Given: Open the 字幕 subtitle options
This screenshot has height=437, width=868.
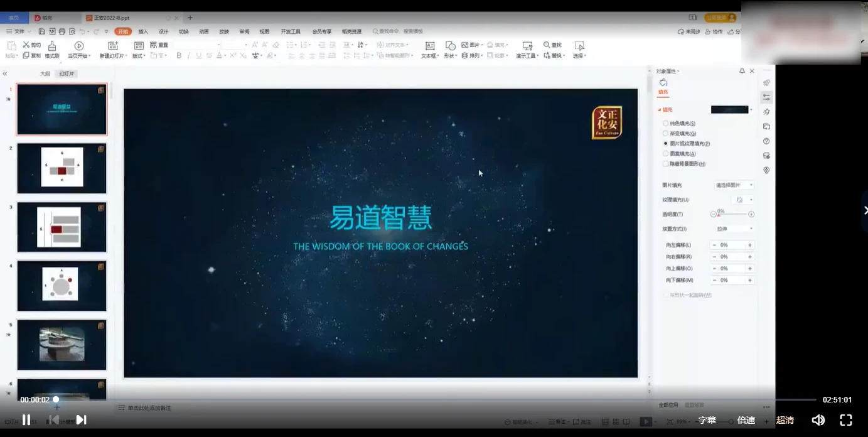Looking at the screenshot, I should pos(707,420).
